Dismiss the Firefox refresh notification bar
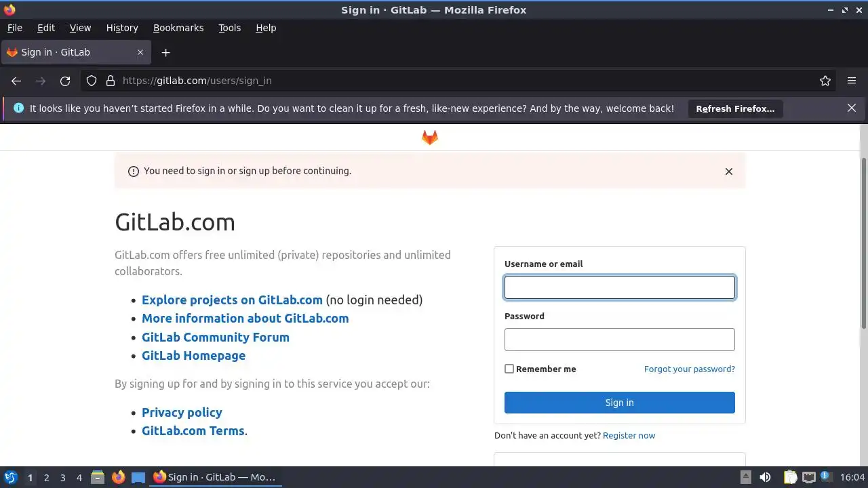 [x=852, y=108]
